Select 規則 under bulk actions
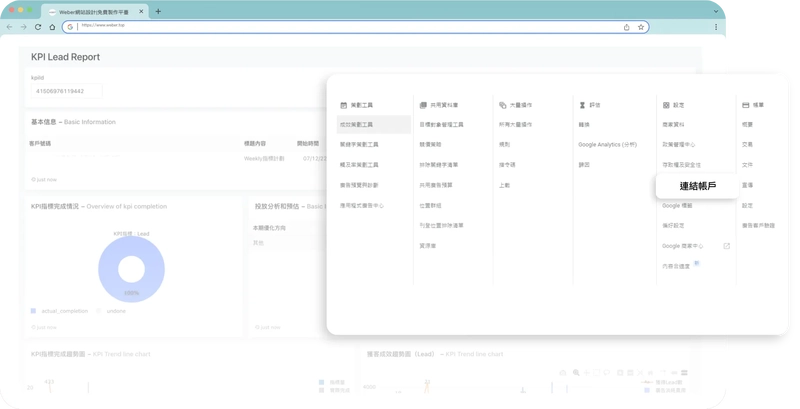Viewport: 800px width, 409px height. [x=504, y=144]
